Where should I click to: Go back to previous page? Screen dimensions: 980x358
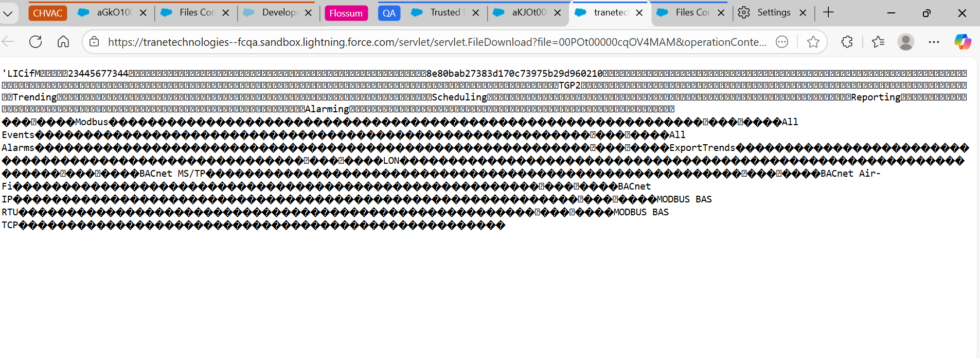tap(8, 42)
